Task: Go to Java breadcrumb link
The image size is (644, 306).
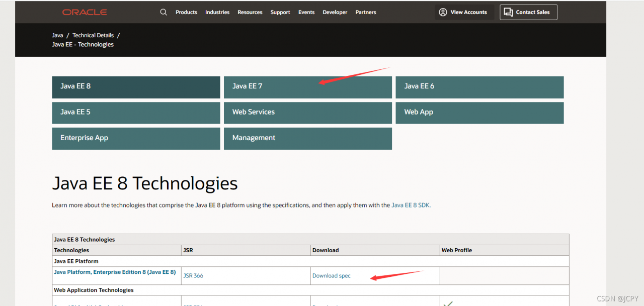Action: click(57, 35)
